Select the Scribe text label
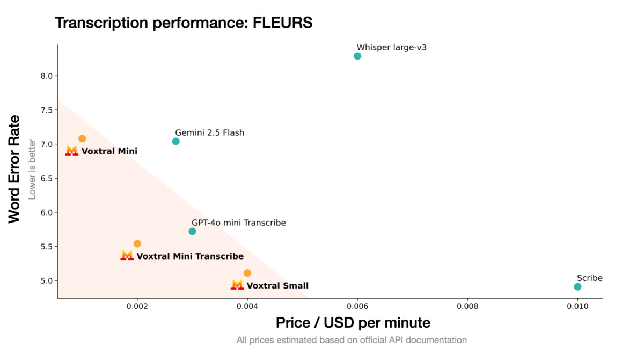Screen dimensions: 644x362 589,278
